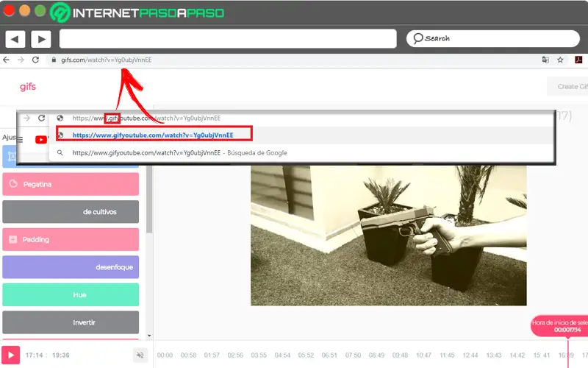Click the Create Gif button
The height and width of the screenshot is (368, 588).
(567, 86)
